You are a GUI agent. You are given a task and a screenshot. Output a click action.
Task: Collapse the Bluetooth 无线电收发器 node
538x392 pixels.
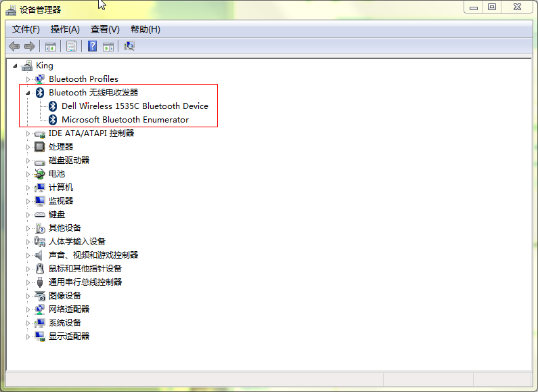[28, 93]
